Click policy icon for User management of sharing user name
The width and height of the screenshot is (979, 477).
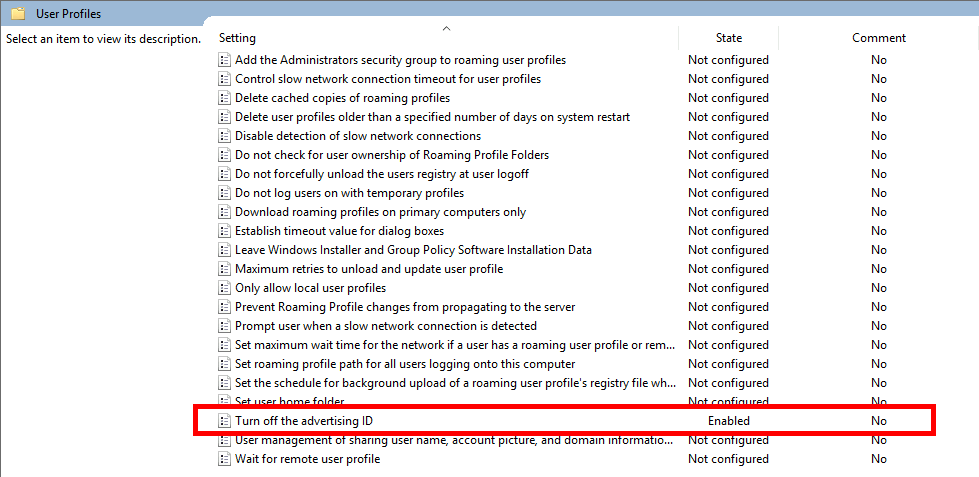[224, 440]
